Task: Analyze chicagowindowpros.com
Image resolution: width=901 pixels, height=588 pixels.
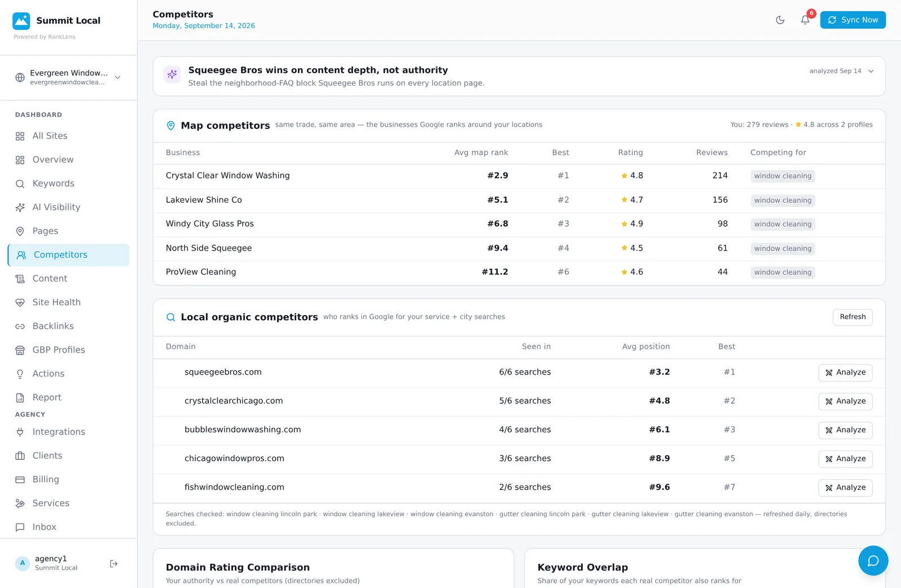Action: click(x=845, y=459)
